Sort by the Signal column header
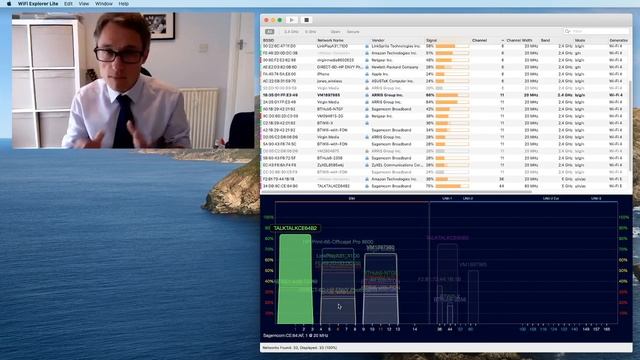 coord(431,40)
